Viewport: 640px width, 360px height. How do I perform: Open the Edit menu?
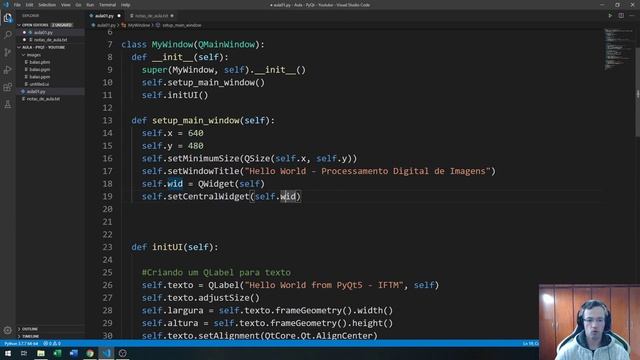coord(29,5)
